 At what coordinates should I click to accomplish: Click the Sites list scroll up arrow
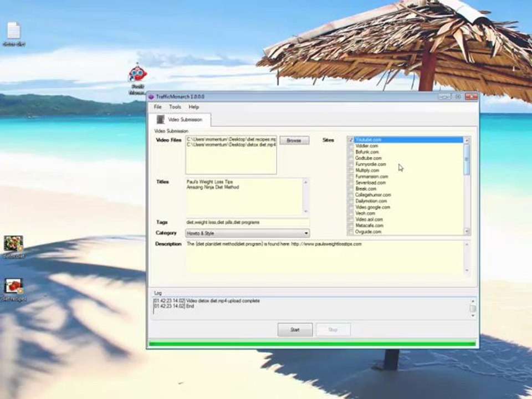(x=467, y=140)
